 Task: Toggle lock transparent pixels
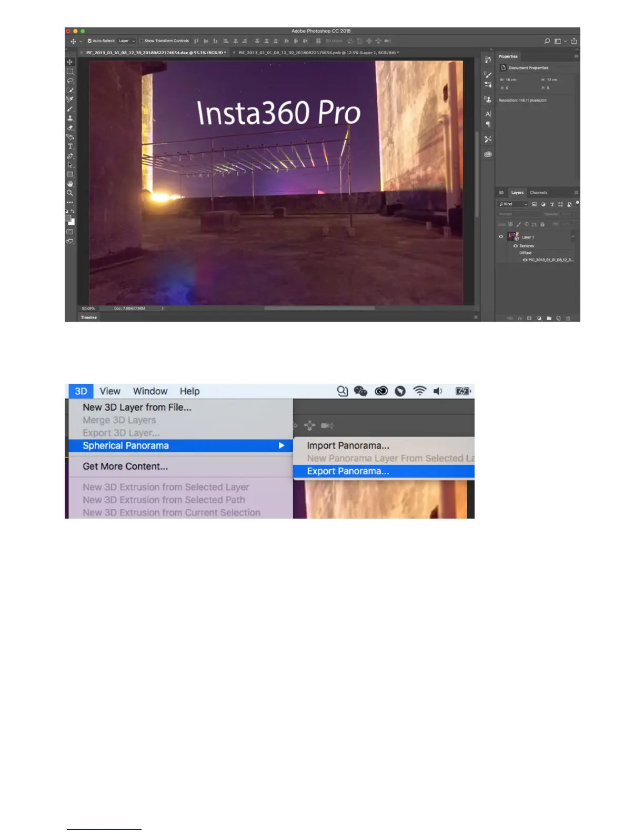[x=510, y=224]
